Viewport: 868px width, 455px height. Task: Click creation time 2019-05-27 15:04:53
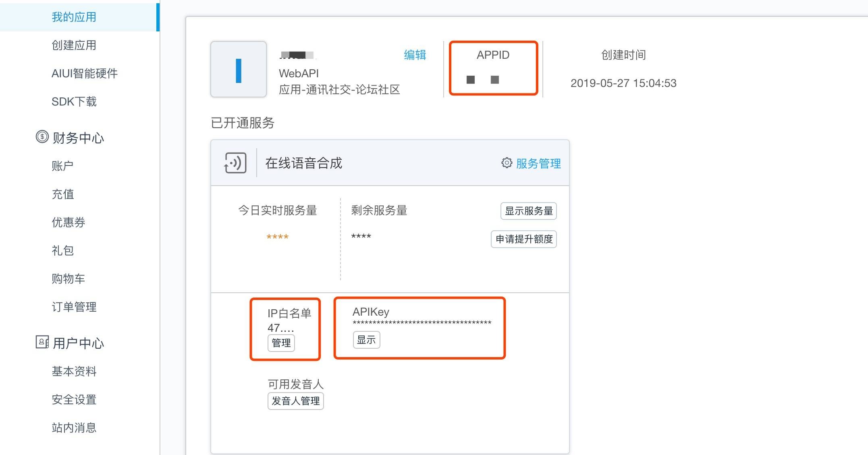pyautogui.click(x=623, y=83)
